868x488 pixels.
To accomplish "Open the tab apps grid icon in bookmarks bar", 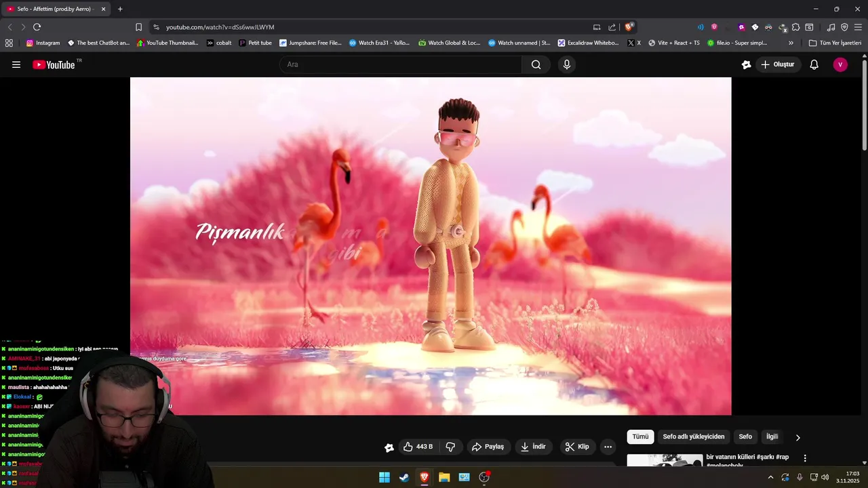I will tap(9, 43).
